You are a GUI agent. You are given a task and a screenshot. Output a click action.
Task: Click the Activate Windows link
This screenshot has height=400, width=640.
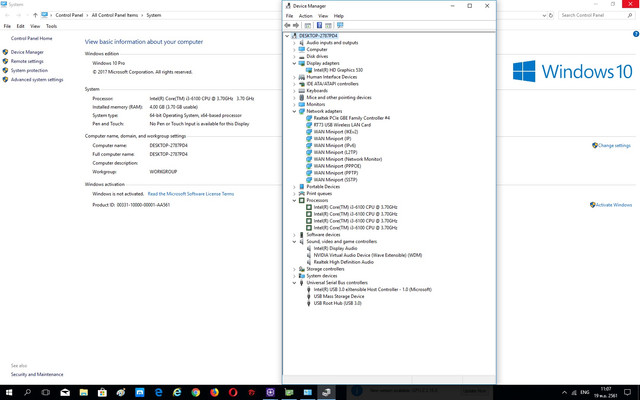(613, 205)
